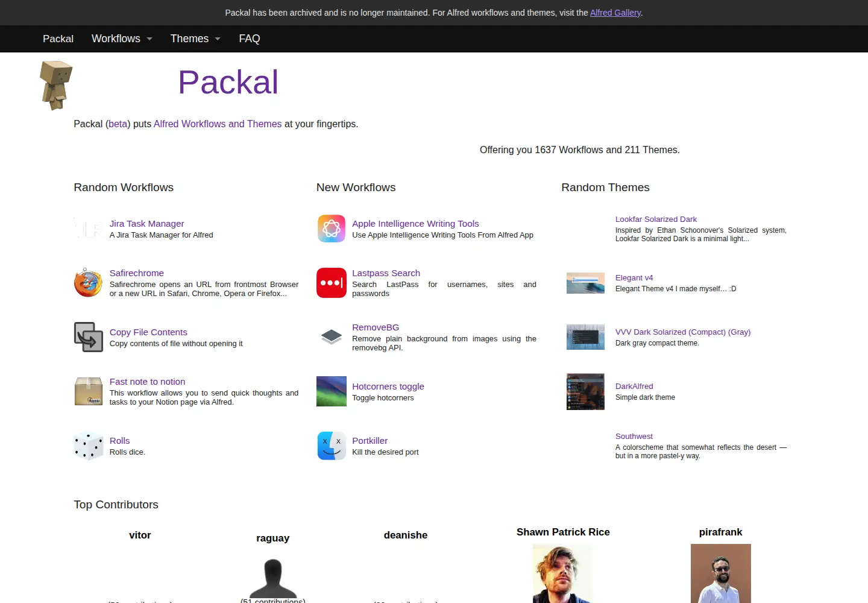Open the Elegant v4 theme thumbnail
This screenshot has width=868, height=603.
pyautogui.click(x=585, y=283)
